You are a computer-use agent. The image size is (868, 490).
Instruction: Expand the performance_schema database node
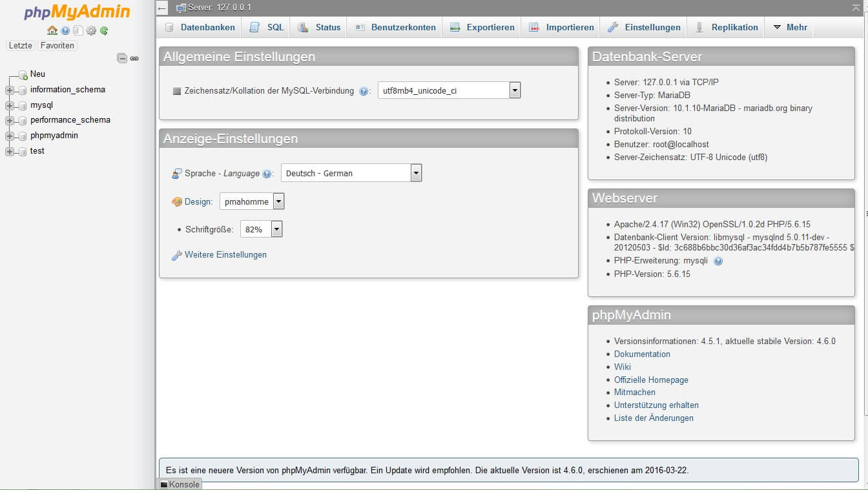[9, 121]
